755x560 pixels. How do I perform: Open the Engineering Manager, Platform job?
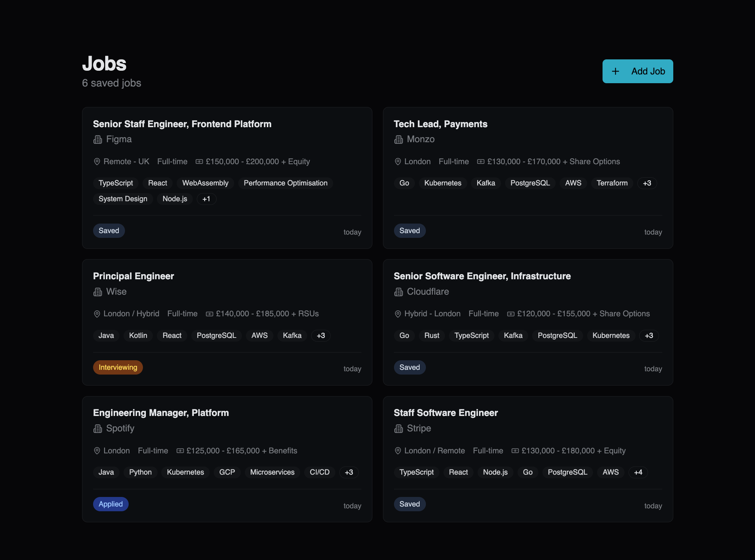[x=161, y=413]
